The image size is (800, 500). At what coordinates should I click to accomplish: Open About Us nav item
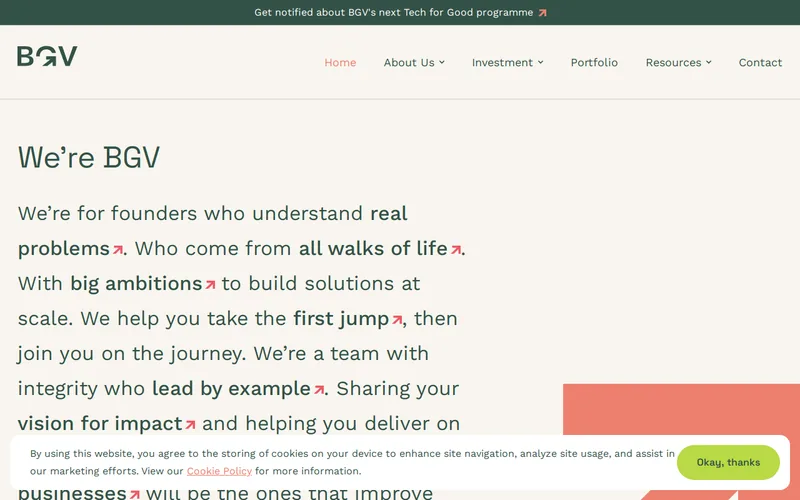pyautogui.click(x=409, y=62)
